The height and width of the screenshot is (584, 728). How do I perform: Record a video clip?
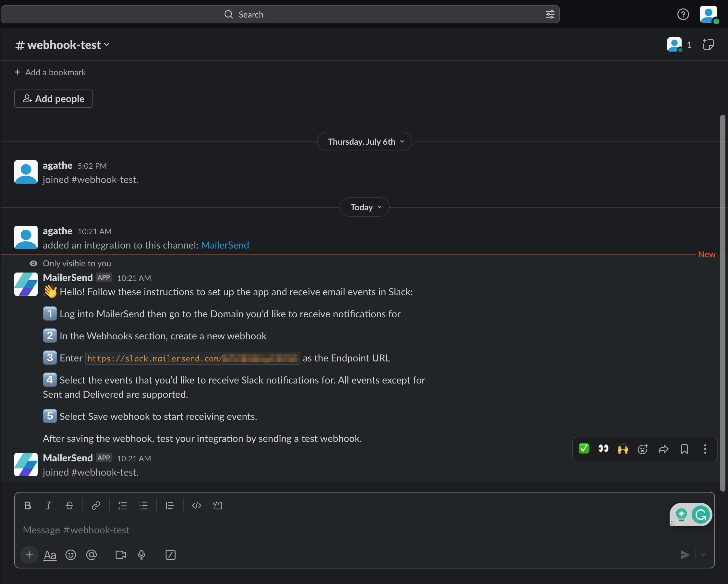coord(121,554)
